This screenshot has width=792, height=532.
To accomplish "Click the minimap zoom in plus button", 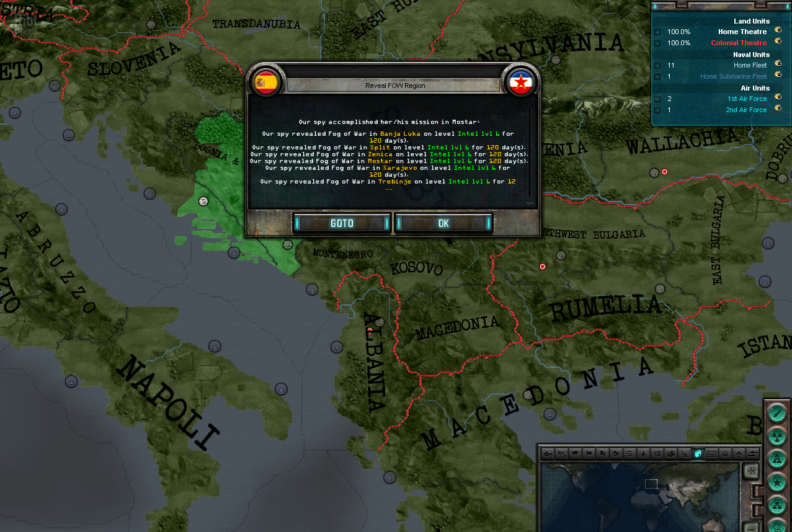I will (x=750, y=471).
